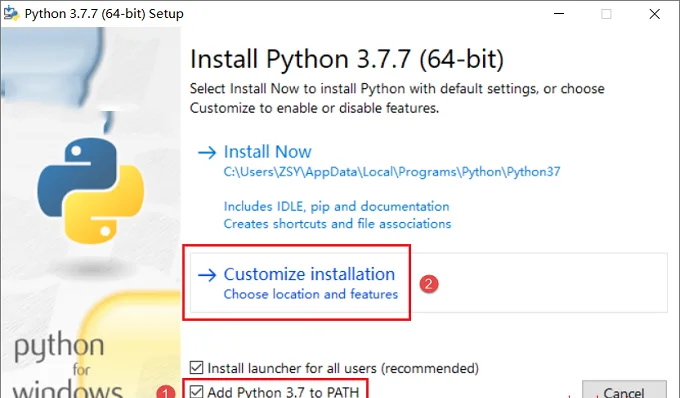The height and width of the screenshot is (398, 680).
Task: Click the arrow icon beside Install Now
Action: pyautogui.click(x=207, y=153)
